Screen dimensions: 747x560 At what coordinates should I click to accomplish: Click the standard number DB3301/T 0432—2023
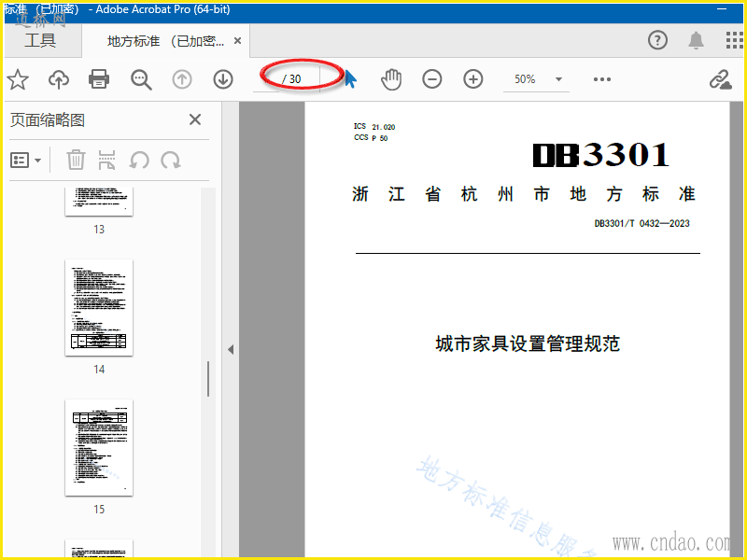[641, 223]
